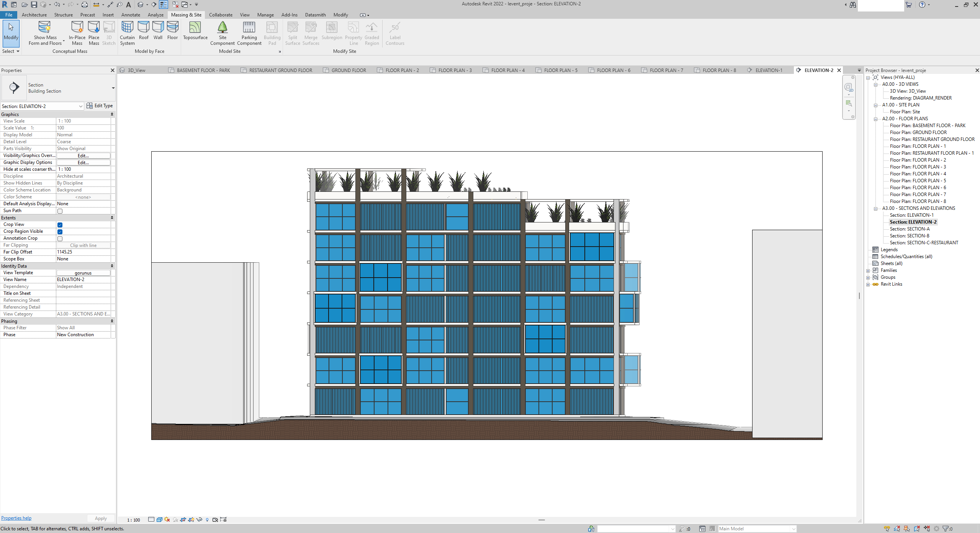Screen dimensions: 980x533
Task: Collapse the Identity Data properties group
Action: click(112, 266)
